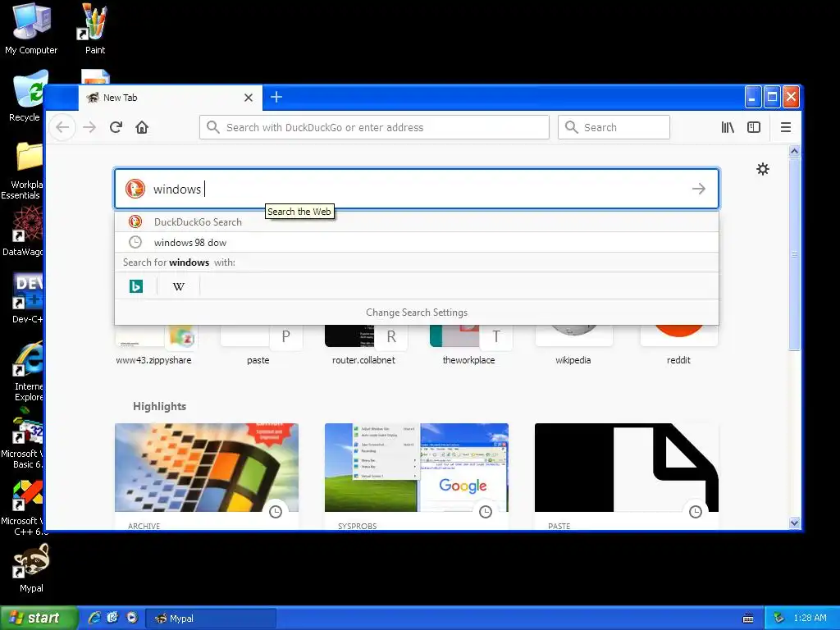Image resolution: width=840 pixels, height=630 pixels.
Task: Open the home page via house icon
Action: 142,127
